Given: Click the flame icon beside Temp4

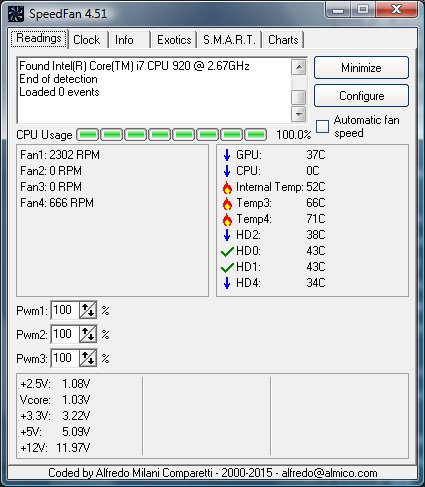Looking at the screenshot, I should [227, 219].
